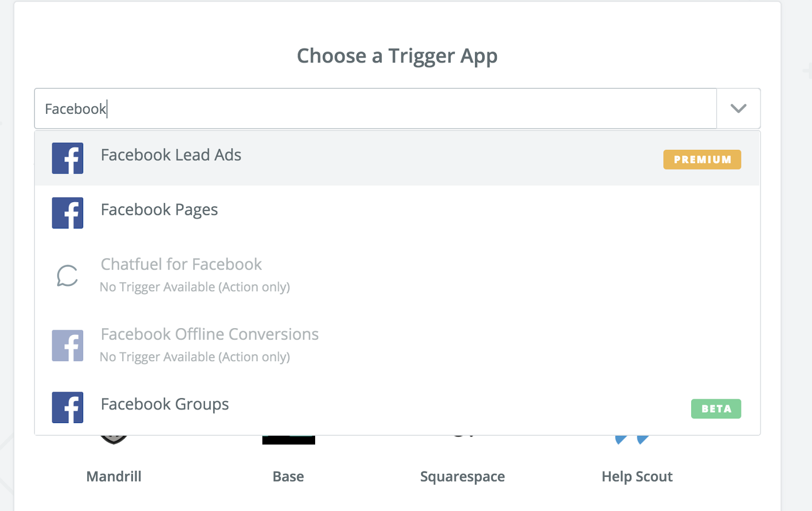Viewport: 812px width, 511px height.
Task: Select the Squarespace app label
Action: tap(462, 476)
